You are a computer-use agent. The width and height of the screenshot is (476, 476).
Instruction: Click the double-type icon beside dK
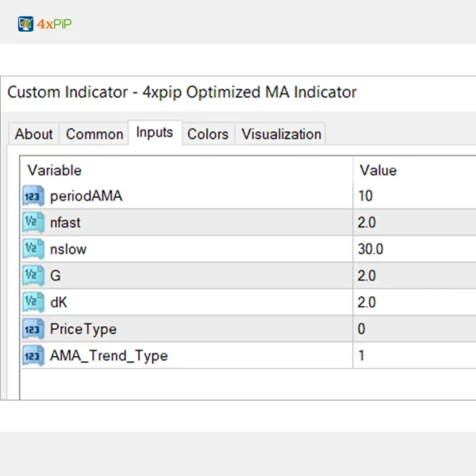33,302
